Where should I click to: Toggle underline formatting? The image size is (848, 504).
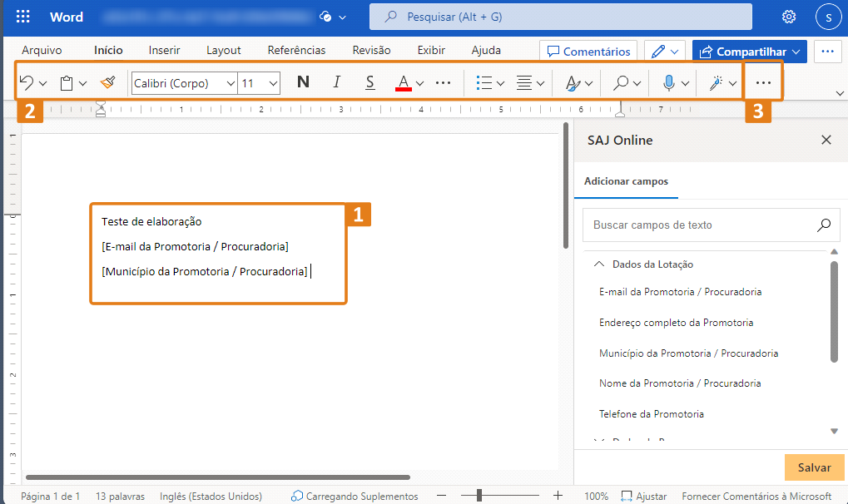click(369, 82)
